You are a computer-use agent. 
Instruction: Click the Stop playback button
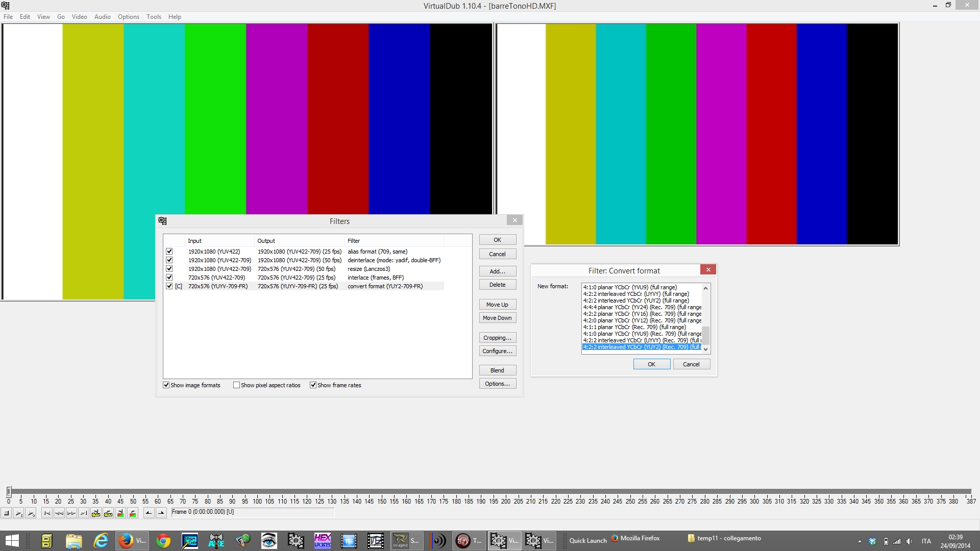[x=7, y=513]
